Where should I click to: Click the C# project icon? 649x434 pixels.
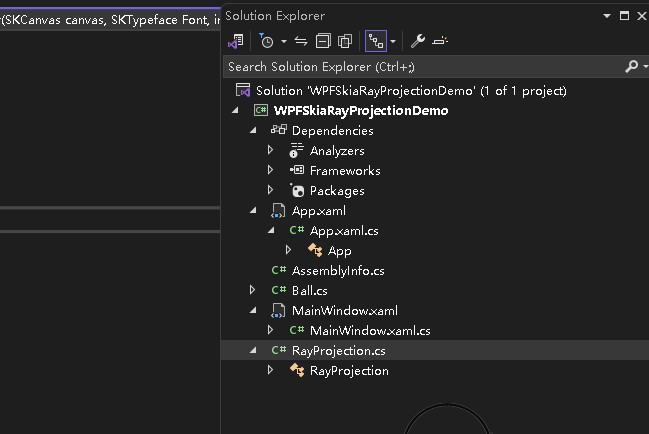(x=261, y=110)
